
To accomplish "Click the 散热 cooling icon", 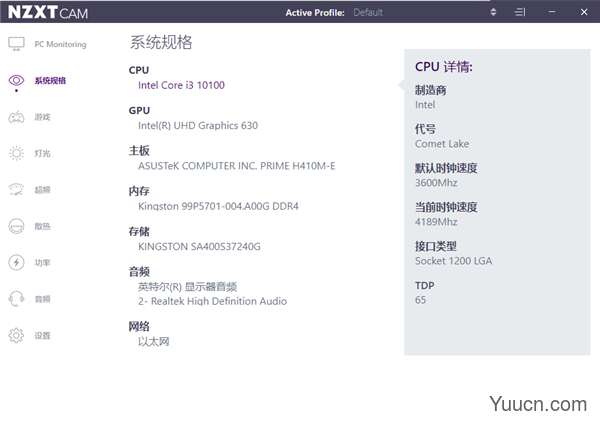I will tap(16, 226).
